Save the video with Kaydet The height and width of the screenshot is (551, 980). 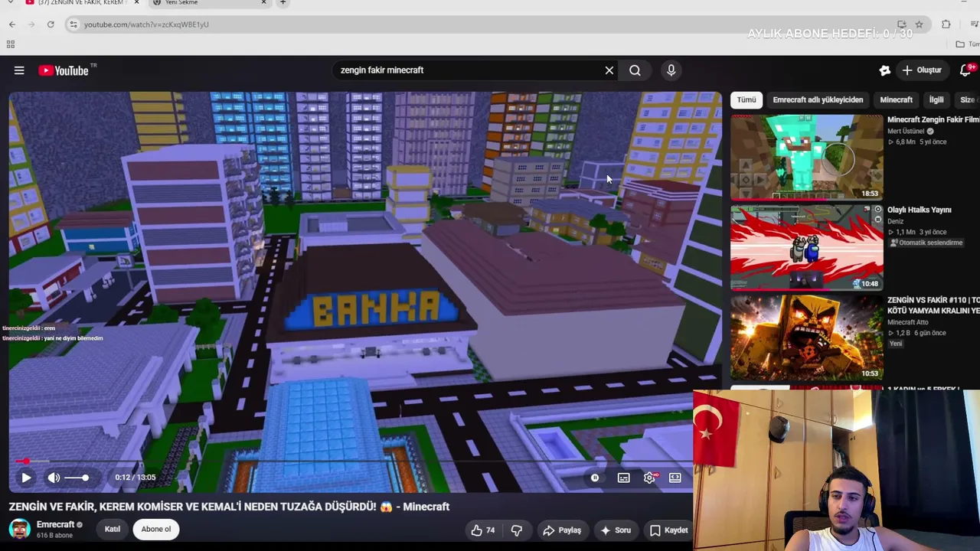pyautogui.click(x=668, y=530)
